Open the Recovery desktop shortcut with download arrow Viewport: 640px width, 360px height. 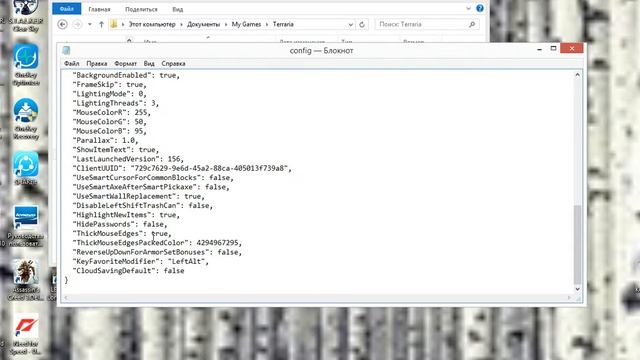click(26, 119)
